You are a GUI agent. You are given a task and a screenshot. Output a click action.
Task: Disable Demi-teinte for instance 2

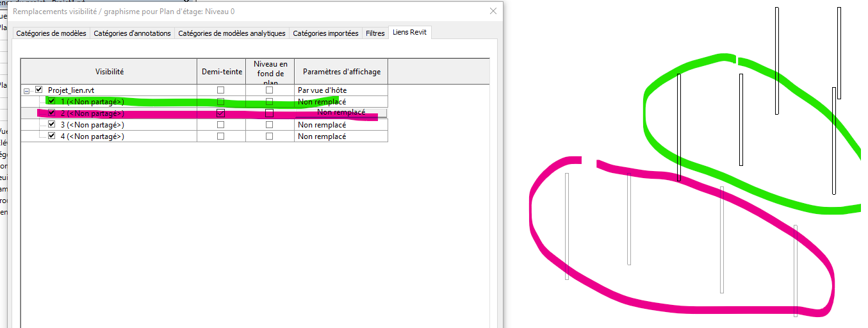click(x=220, y=113)
